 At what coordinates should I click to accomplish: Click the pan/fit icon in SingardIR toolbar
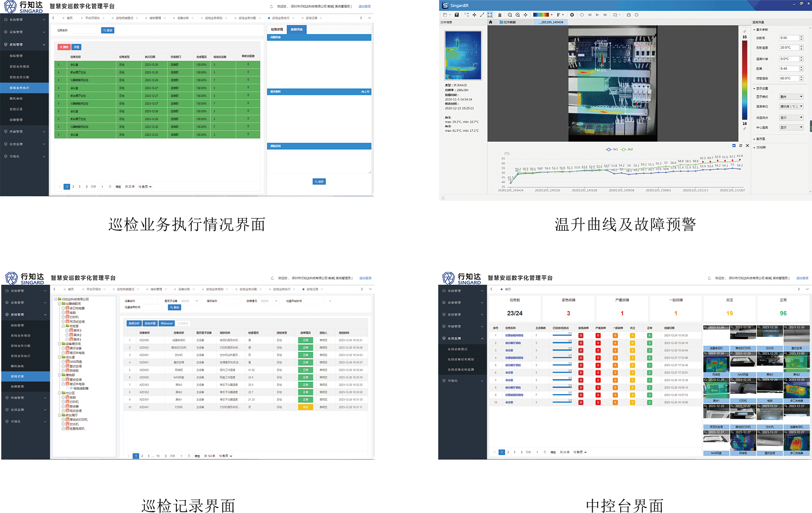coord(525,15)
